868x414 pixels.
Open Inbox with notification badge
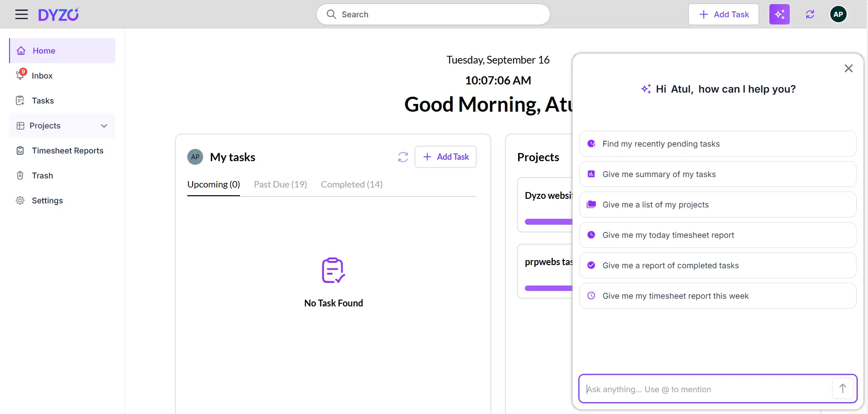42,76
